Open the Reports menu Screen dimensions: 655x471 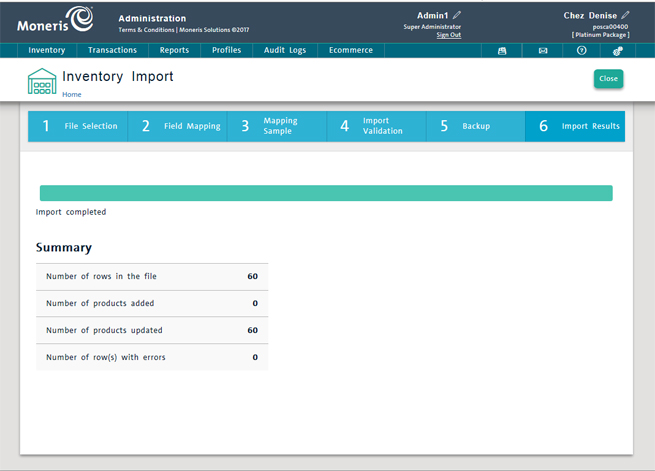click(x=174, y=50)
